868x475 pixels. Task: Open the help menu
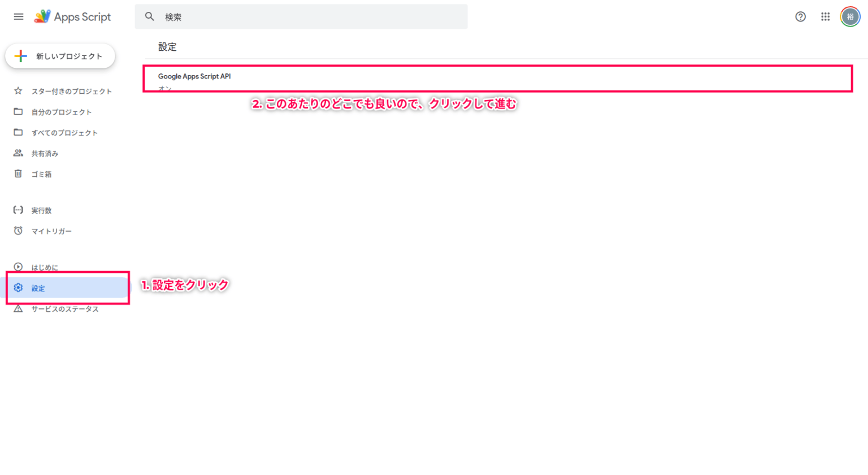[x=800, y=16]
